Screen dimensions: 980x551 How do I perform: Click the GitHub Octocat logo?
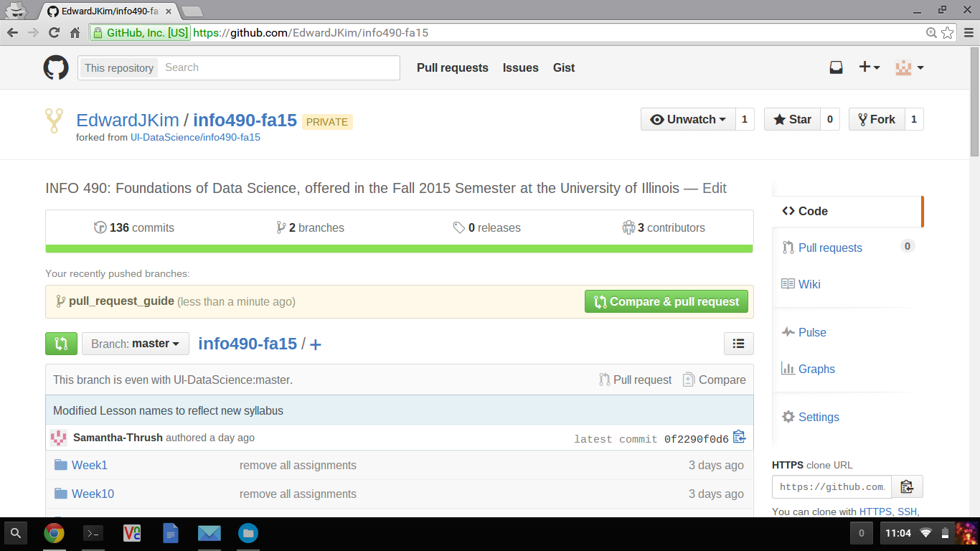pyautogui.click(x=56, y=67)
